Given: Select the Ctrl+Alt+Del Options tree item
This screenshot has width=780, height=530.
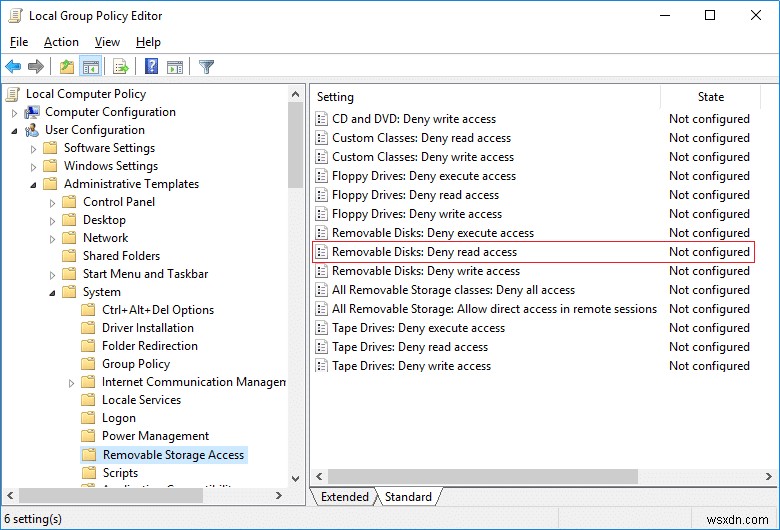Looking at the screenshot, I should point(158,310).
